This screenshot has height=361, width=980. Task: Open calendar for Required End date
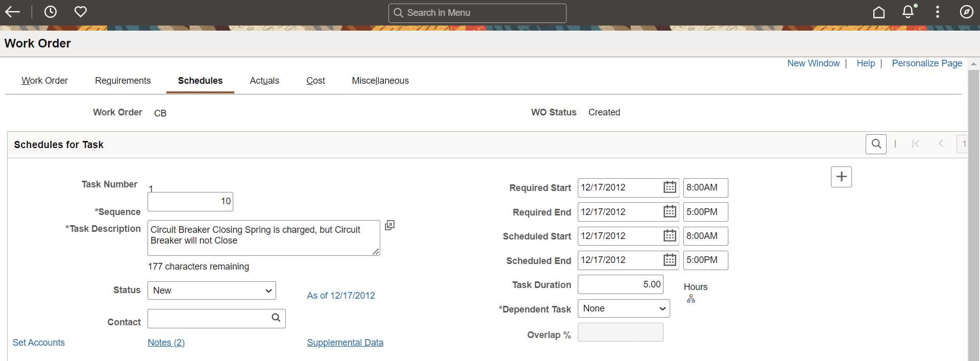click(x=670, y=211)
